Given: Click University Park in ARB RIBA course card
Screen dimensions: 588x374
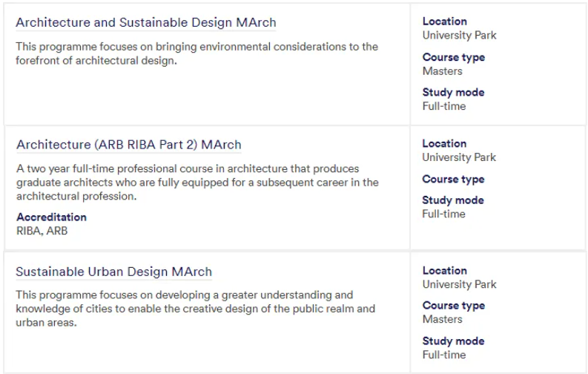Looking at the screenshot, I should 459,157.
